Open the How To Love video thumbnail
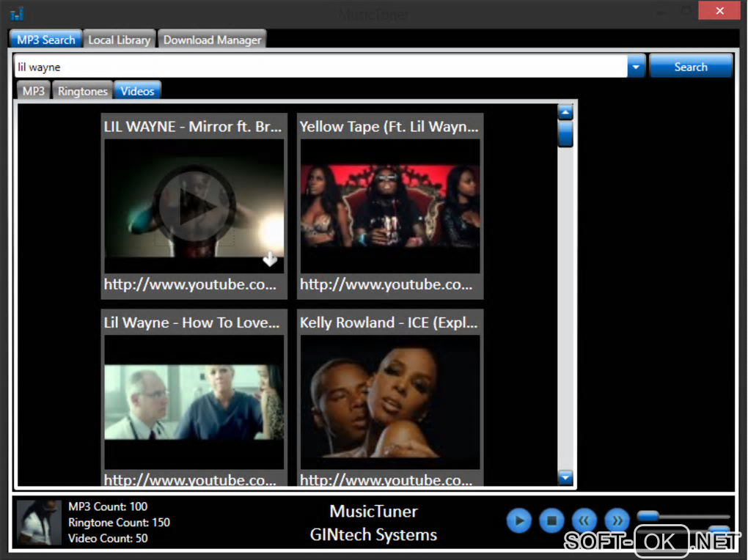The width and height of the screenshot is (748, 560). coord(194,402)
